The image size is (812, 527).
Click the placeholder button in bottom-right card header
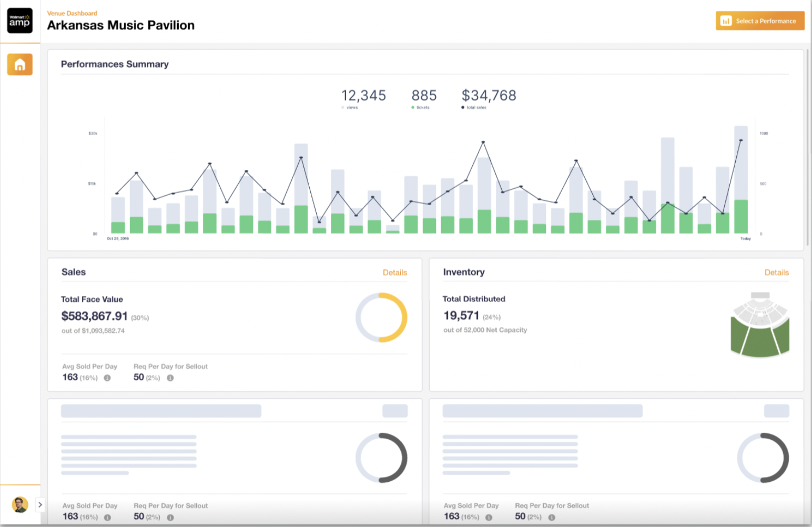coord(776,411)
